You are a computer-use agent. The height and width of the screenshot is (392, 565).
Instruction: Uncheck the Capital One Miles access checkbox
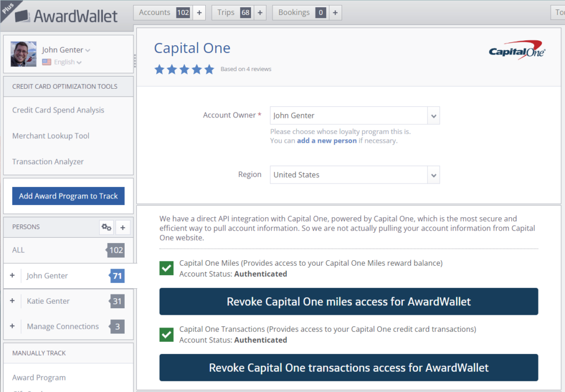click(166, 268)
